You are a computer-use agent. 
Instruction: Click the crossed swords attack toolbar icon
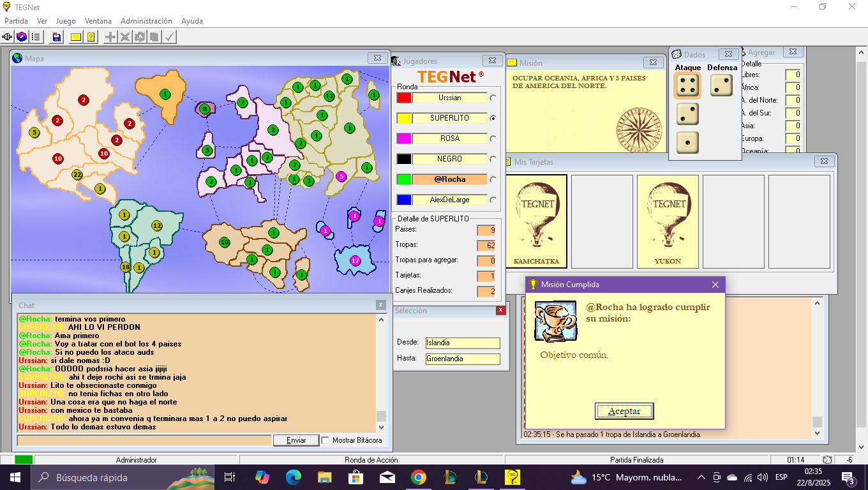125,37
